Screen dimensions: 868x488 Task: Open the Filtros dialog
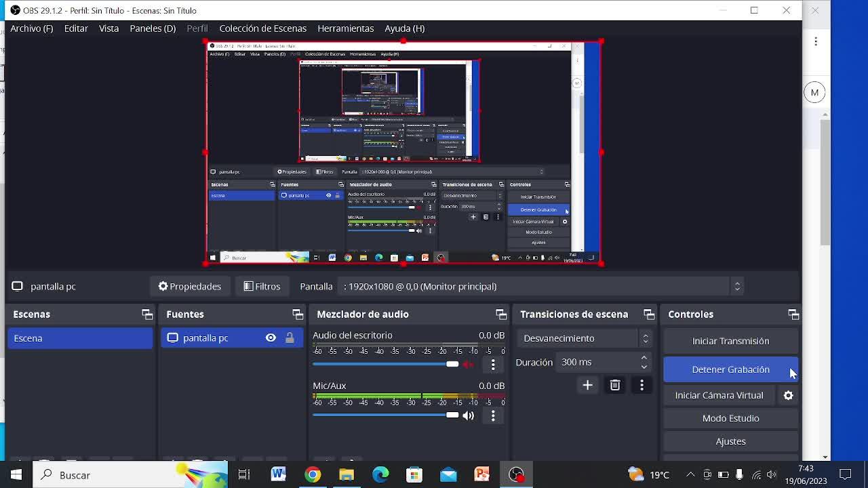pyautogui.click(x=262, y=286)
